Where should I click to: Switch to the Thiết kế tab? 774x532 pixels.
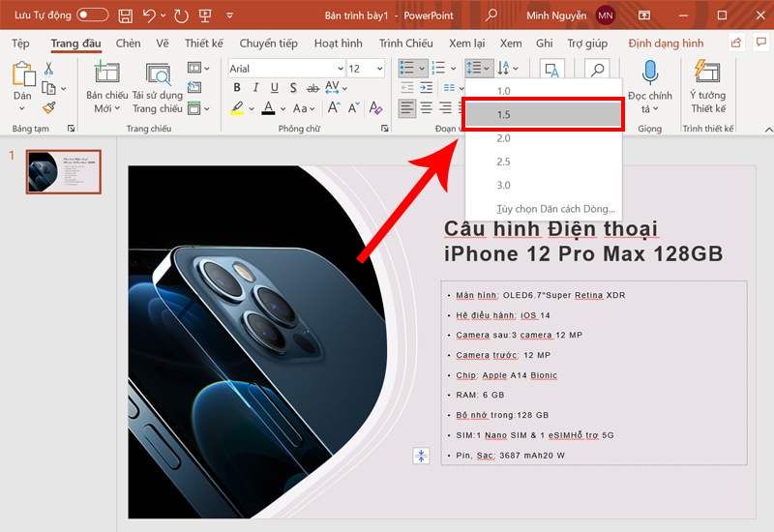204,44
